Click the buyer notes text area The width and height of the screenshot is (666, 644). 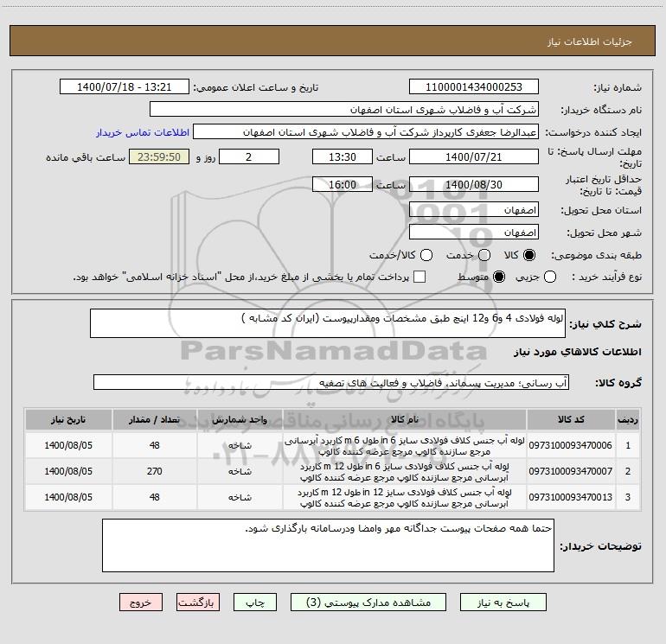[328, 545]
